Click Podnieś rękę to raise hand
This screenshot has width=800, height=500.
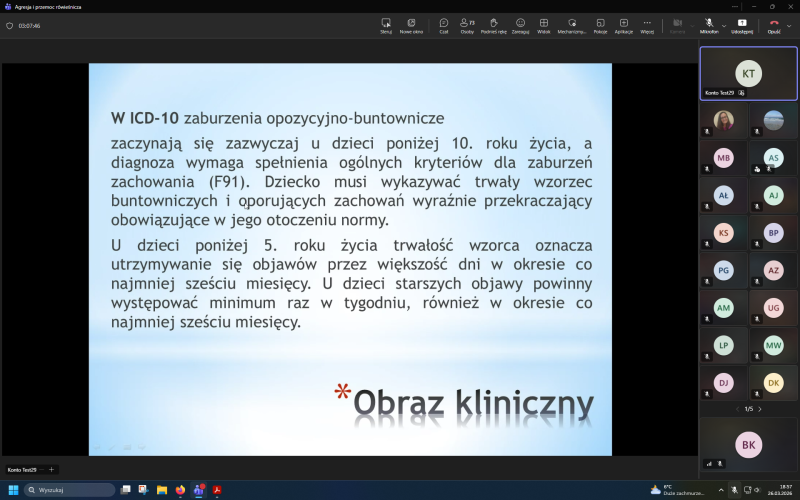point(493,25)
